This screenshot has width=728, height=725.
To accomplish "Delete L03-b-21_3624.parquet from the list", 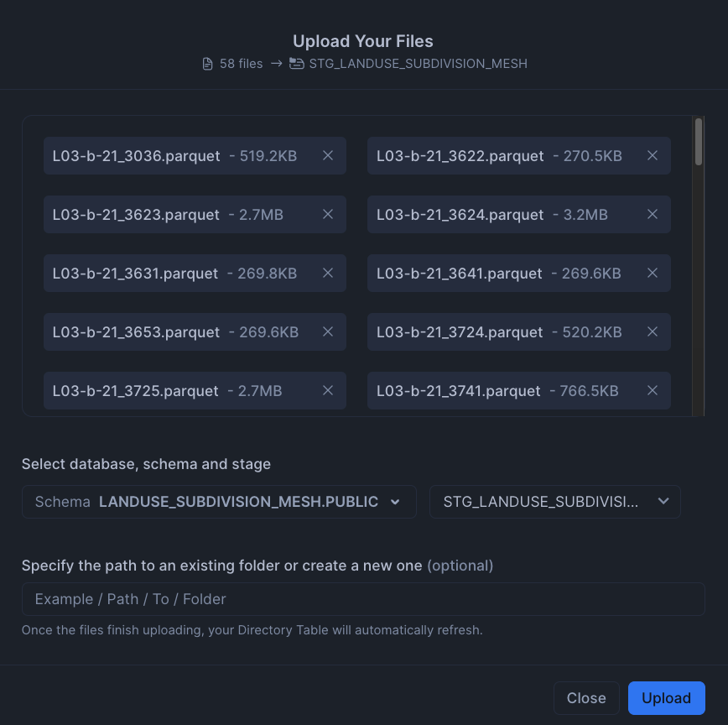I will pyautogui.click(x=653, y=214).
